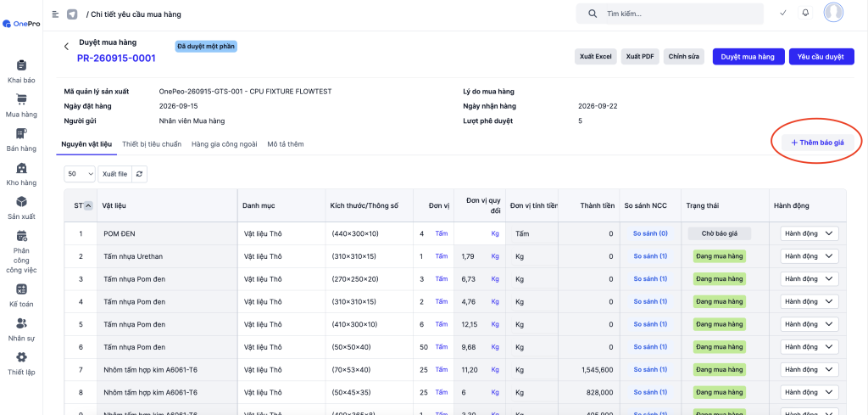Open Bán hàng in the sidebar
Screen dimensions: 868x415
[21, 140]
